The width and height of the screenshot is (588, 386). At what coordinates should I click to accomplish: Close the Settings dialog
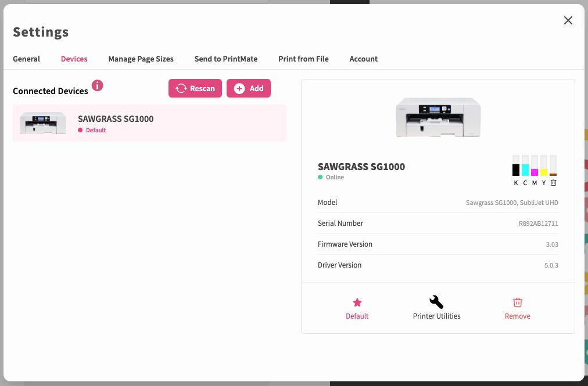(568, 20)
